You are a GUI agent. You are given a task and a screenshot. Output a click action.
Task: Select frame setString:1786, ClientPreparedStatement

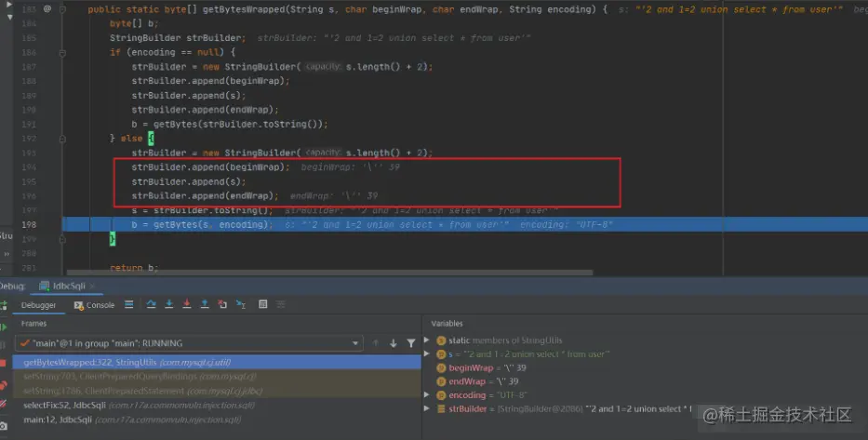pos(218,391)
